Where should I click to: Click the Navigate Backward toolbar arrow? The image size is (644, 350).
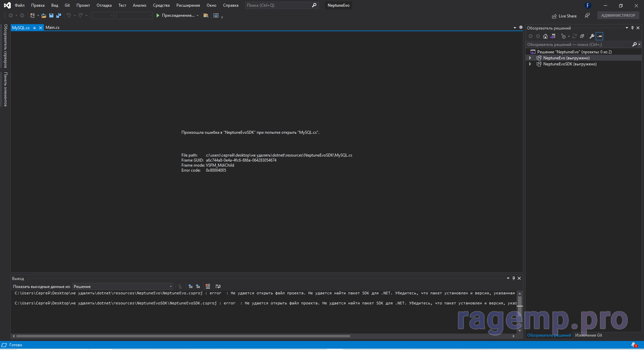point(11,15)
